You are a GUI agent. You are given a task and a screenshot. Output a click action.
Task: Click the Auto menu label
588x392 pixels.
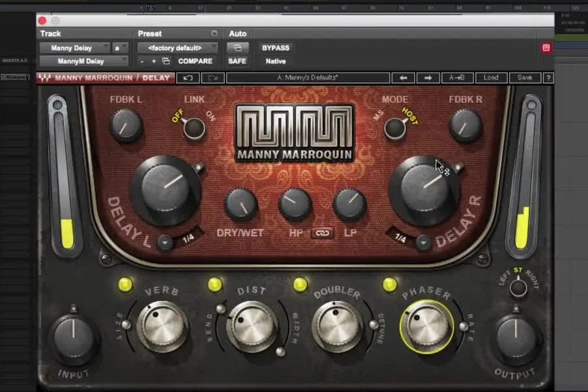[238, 33]
